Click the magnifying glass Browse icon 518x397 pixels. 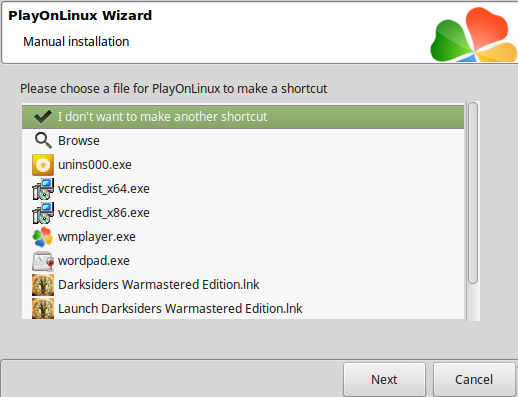tap(43, 141)
